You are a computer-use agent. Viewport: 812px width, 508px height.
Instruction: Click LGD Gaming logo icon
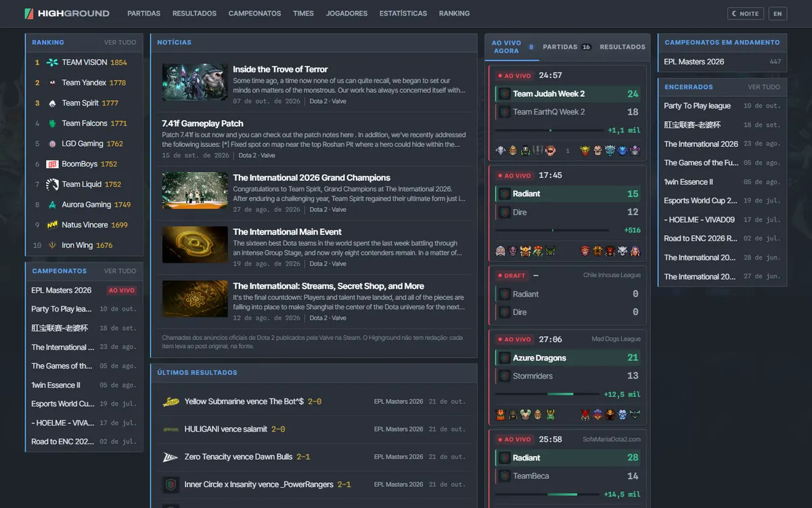(x=52, y=144)
